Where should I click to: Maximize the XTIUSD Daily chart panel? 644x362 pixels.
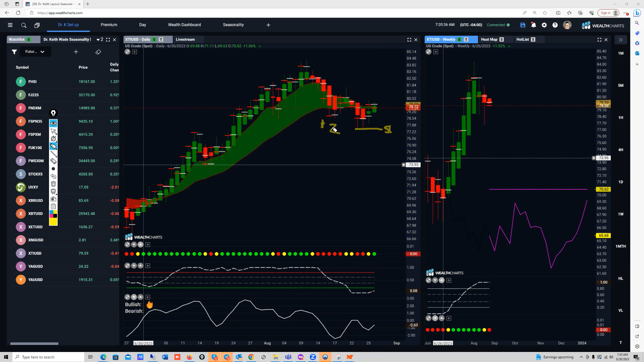[x=409, y=40]
